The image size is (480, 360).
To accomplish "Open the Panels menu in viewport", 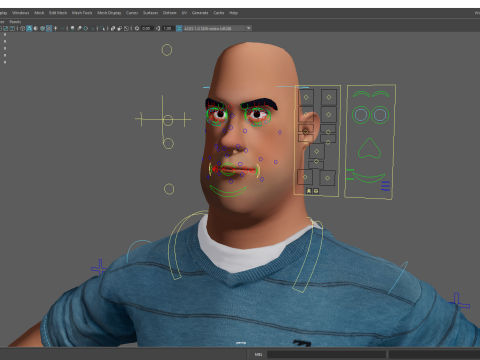I will (15, 22).
